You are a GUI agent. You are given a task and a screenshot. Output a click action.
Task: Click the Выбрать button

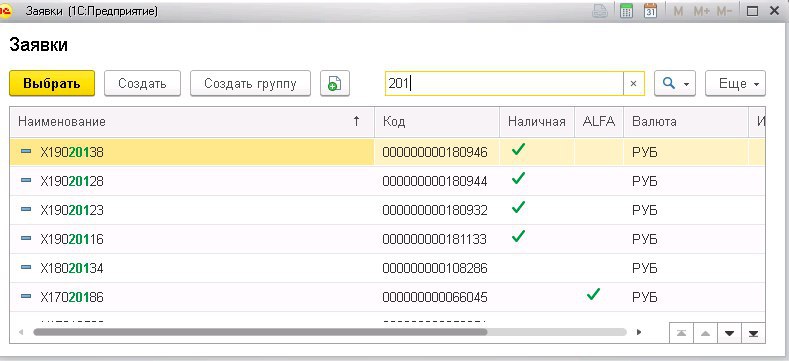tap(52, 83)
